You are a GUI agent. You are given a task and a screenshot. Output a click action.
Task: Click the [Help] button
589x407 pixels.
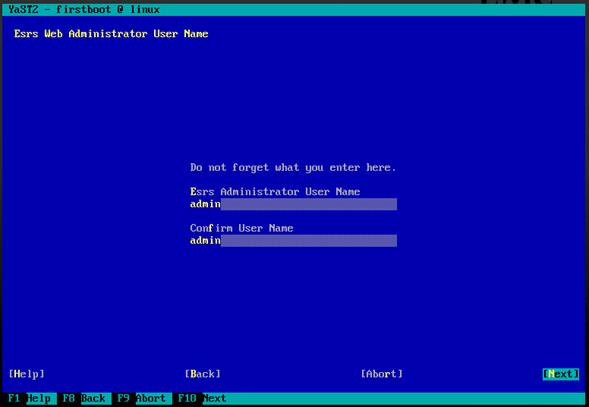(27, 374)
